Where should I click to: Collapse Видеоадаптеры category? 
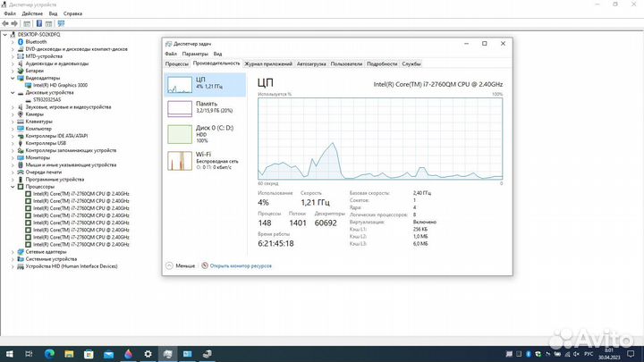(x=13, y=78)
